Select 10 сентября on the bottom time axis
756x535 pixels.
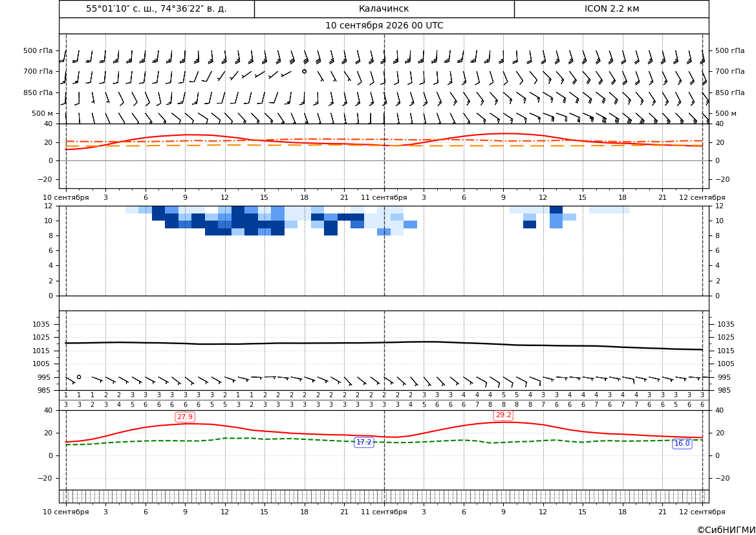tap(65, 512)
